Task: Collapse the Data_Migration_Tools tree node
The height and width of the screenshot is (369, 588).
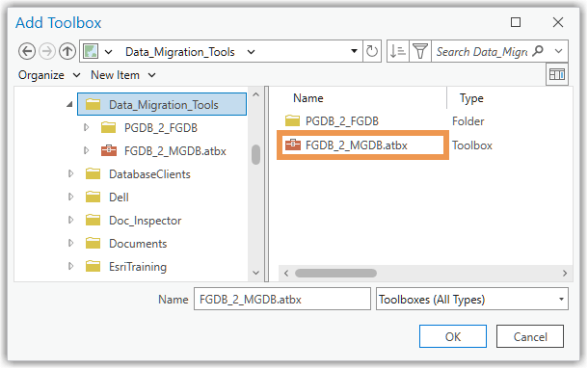Action: click(69, 104)
